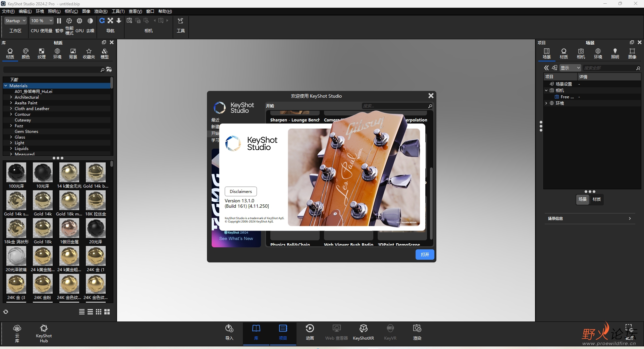The height and width of the screenshot is (349, 644).
Task: Open the KeyShotXR wizard
Action: (363, 332)
